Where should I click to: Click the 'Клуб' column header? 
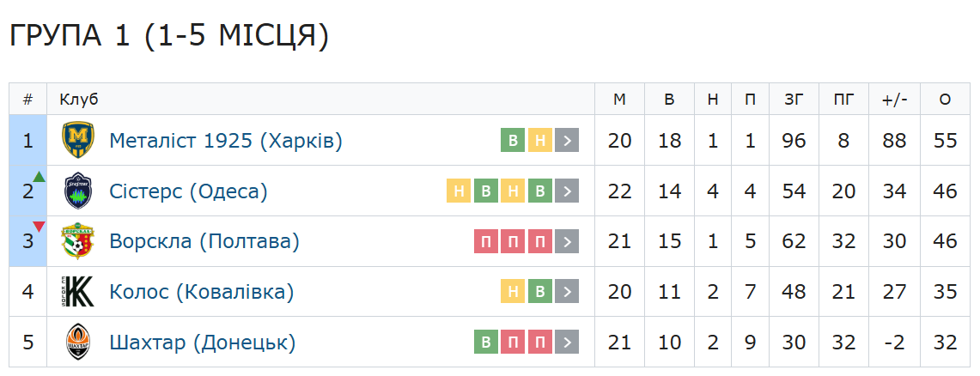(79, 100)
